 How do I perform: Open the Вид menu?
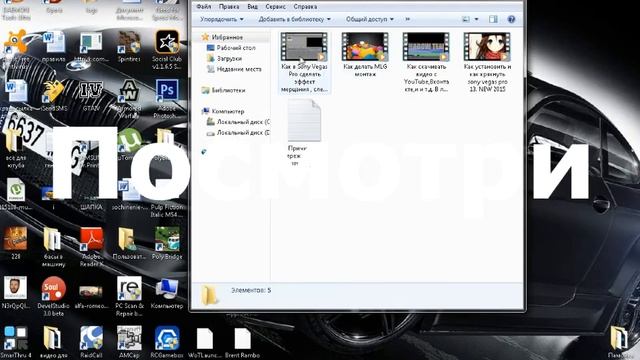tap(252, 7)
